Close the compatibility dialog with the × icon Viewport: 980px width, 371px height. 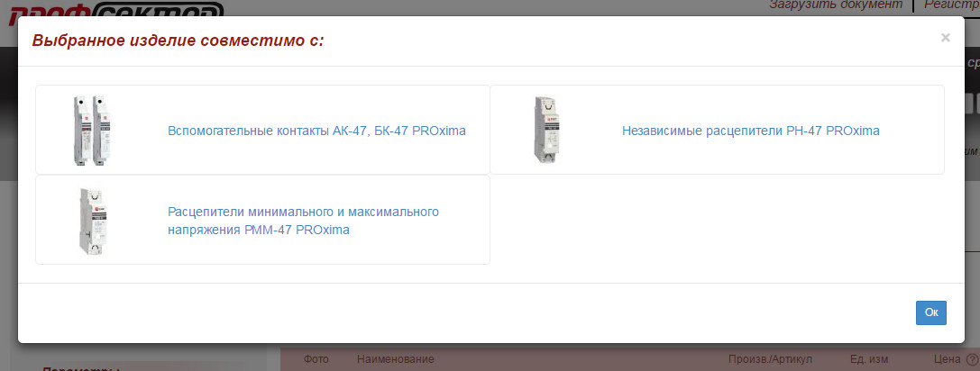(945, 38)
